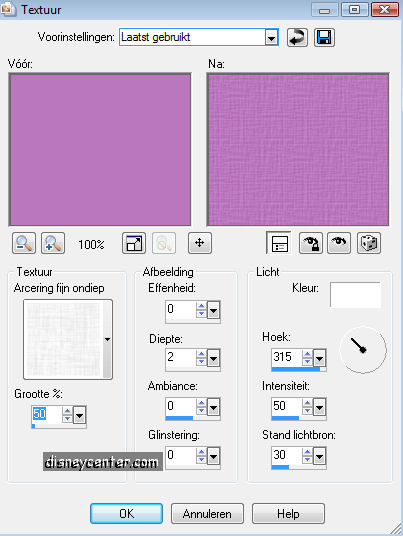The image size is (403, 536).
Task: Click the proof eye icon
Action: point(339,243)
